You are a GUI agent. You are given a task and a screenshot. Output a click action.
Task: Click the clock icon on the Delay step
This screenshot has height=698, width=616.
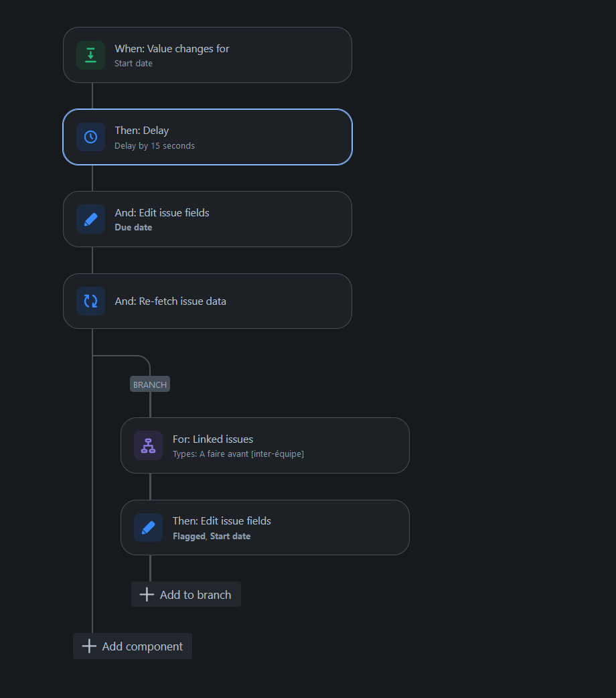(91, 137)
